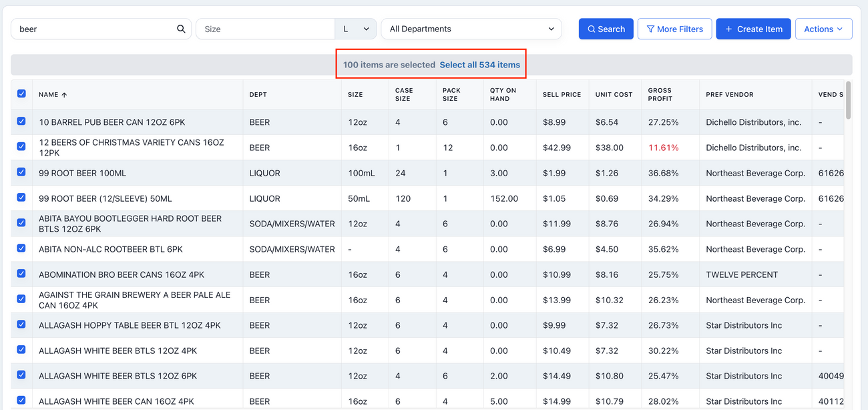Click the magnifying glass icon in search box
Viewport: 868px width, 410px height.
[x=181, y=29]
